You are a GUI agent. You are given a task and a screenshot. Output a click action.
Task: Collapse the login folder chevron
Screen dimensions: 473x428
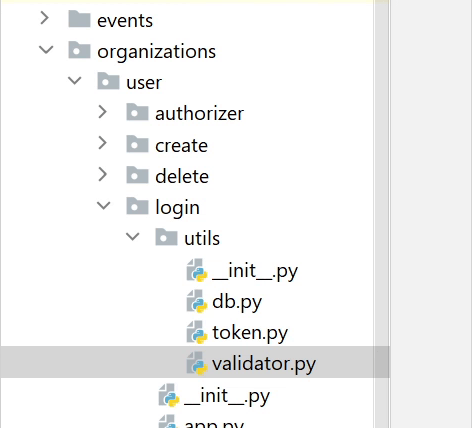coord(104,205)
